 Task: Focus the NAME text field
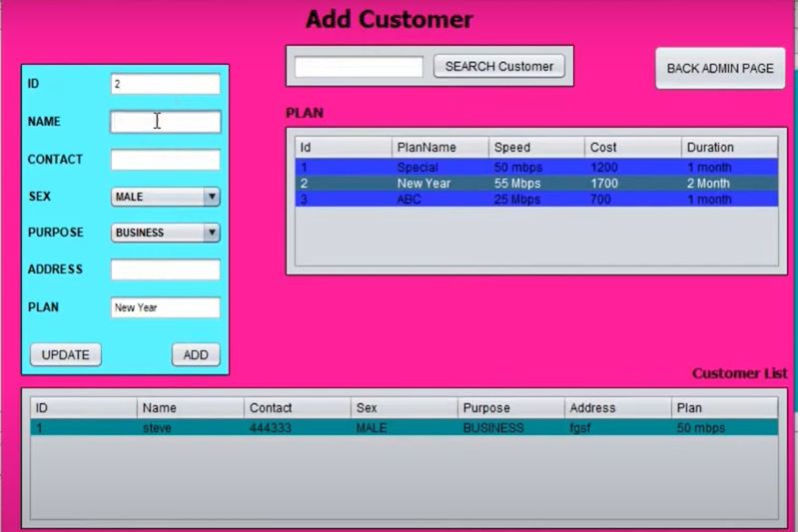166,122
